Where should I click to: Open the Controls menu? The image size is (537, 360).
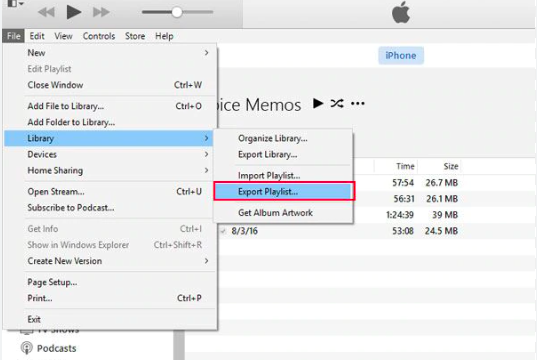(99, 36)
